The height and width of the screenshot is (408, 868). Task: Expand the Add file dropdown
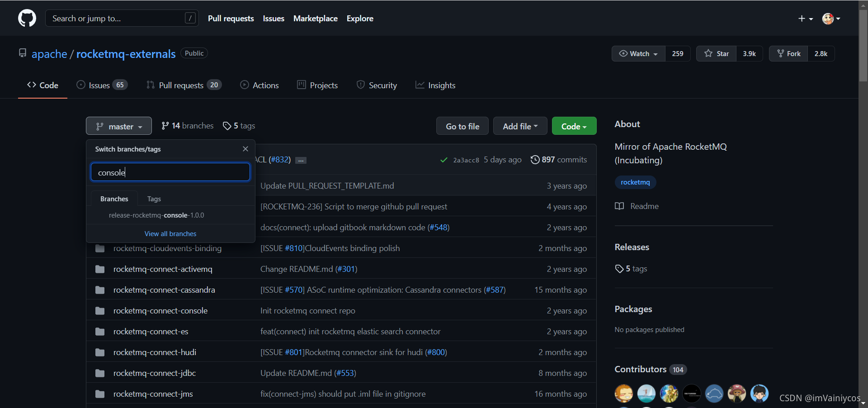(x=520, y=126)
